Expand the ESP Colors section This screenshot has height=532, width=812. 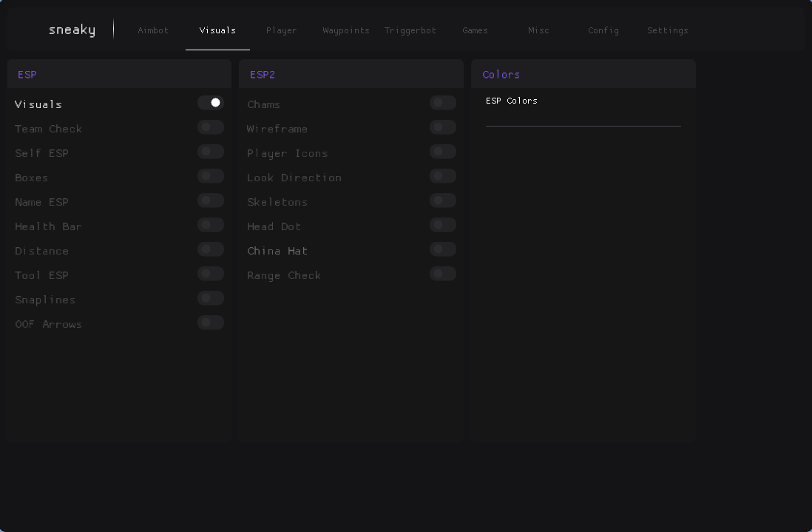[x=512, y=101]
